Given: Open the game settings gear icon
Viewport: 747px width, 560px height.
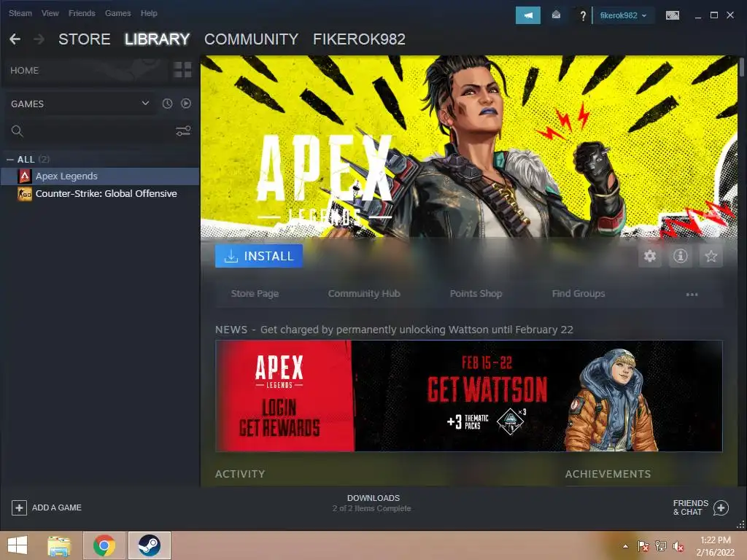Looking at the screenshot, I should [x=650, y=256].
